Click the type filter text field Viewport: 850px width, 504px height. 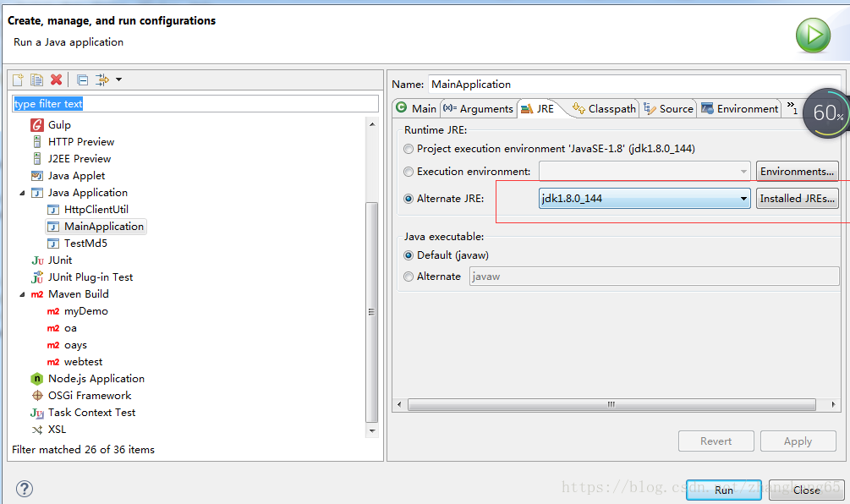(x=195, y=103)
